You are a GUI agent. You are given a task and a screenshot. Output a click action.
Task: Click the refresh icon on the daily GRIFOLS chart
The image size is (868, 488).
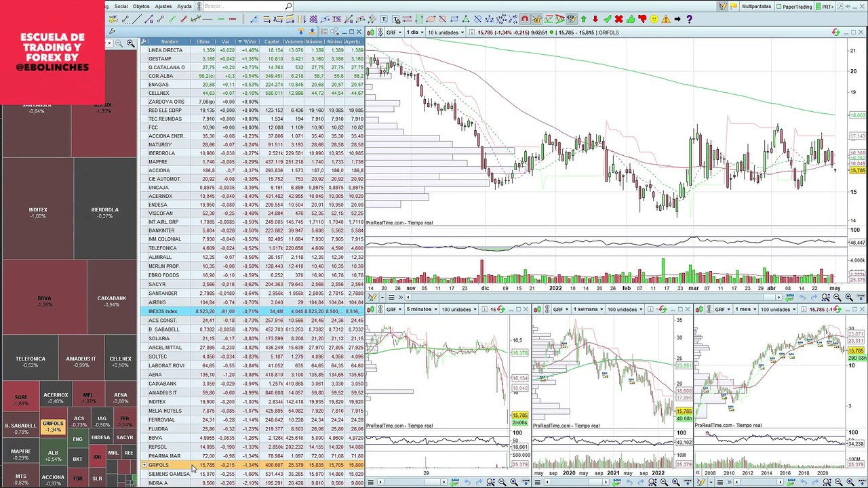(x=836, y=32)
